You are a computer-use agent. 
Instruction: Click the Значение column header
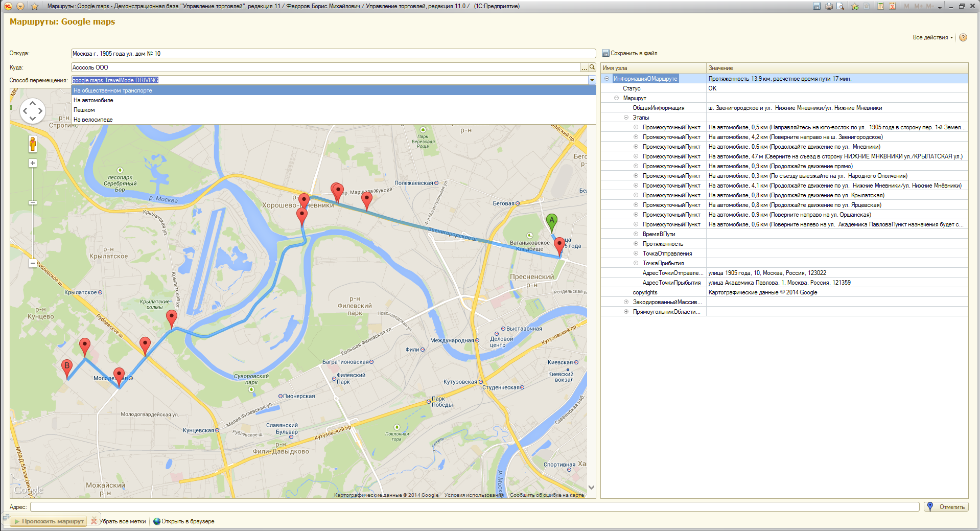coord(837,68)
